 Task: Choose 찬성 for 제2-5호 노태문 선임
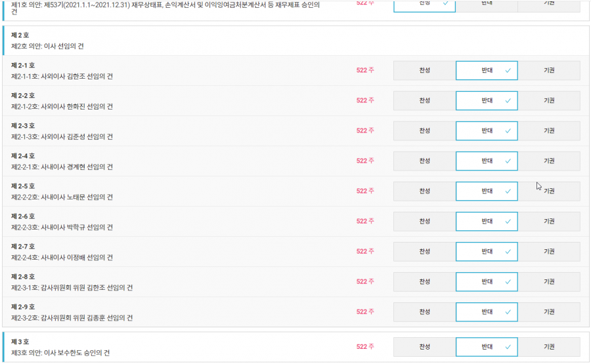click(x=424, y=191)
